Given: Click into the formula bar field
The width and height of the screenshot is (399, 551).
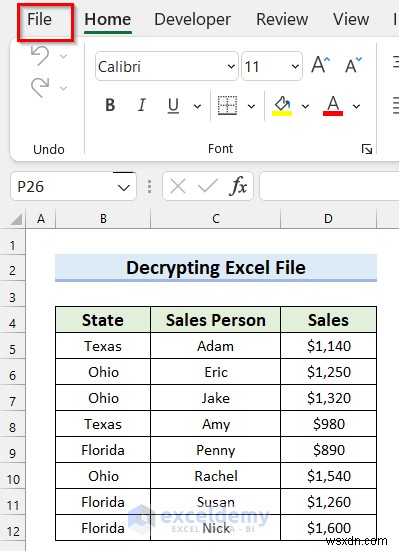Looking at the screenshot, I should 329,186.
